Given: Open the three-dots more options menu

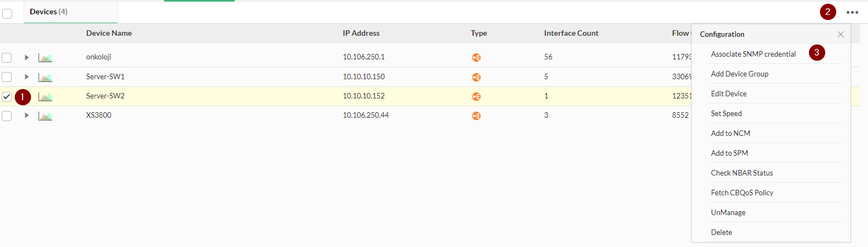Looking at the screenshot, I should click(x=852, y=12).
